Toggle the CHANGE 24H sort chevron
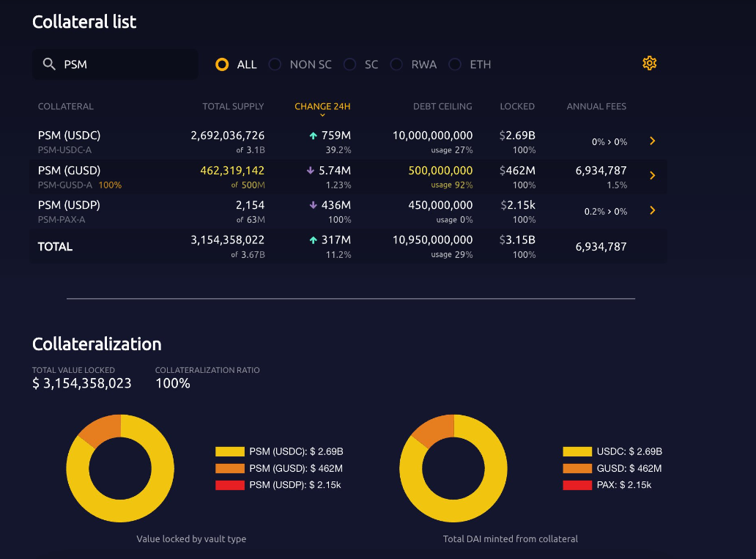This screenshot has height=559, width=756. [x=322, y=115]
